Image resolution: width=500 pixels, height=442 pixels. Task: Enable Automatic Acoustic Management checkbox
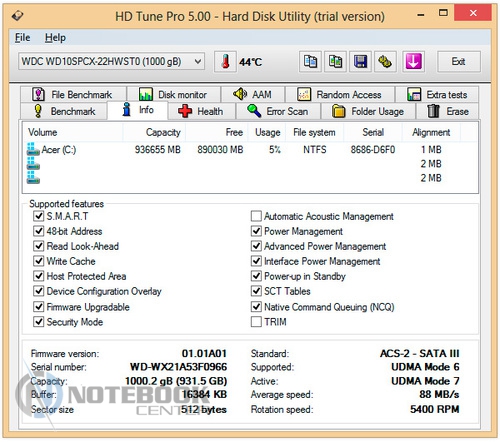click(x=256, y=216)
